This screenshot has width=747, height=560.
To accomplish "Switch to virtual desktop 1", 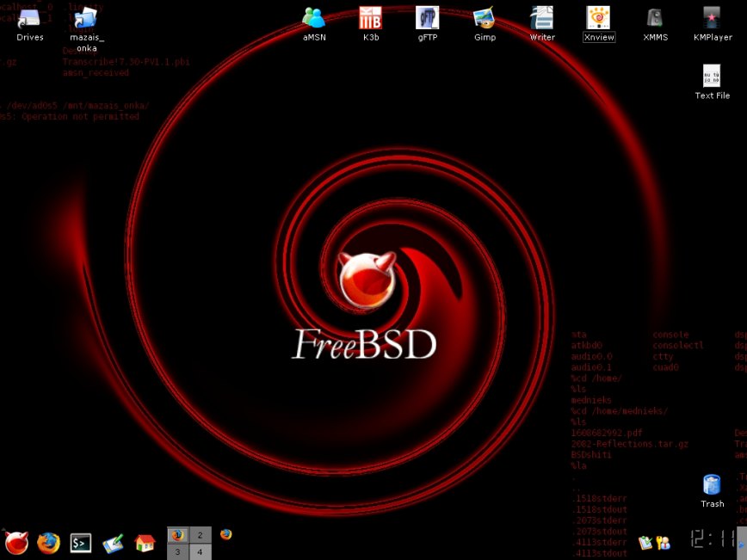I will (x=177, y=535).
